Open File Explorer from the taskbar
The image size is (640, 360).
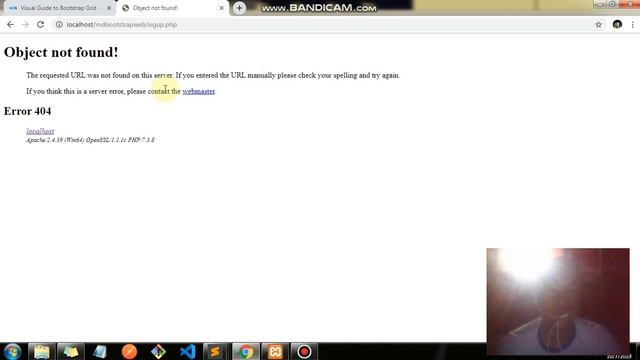42,351
